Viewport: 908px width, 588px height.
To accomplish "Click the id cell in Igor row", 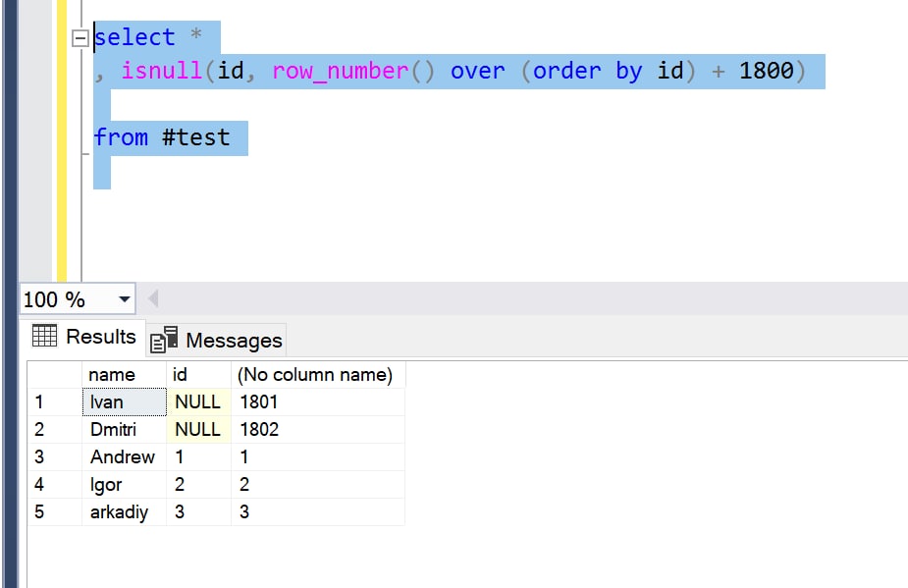I will coord(198,484).
